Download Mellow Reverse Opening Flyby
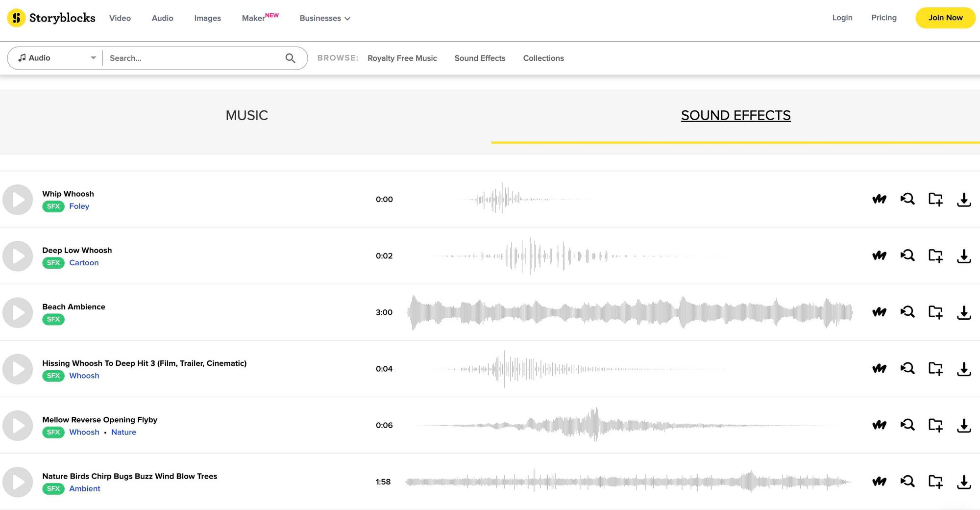980x510 pixels. (964, 425)
